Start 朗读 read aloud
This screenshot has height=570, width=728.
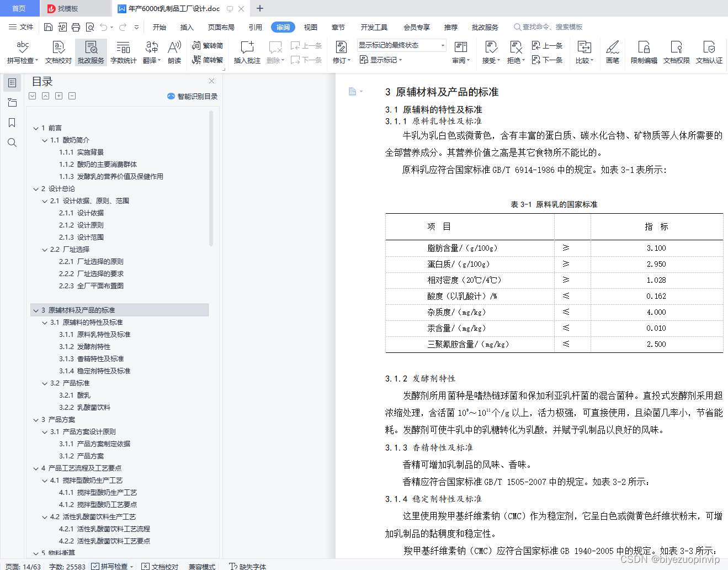point(174,52)
